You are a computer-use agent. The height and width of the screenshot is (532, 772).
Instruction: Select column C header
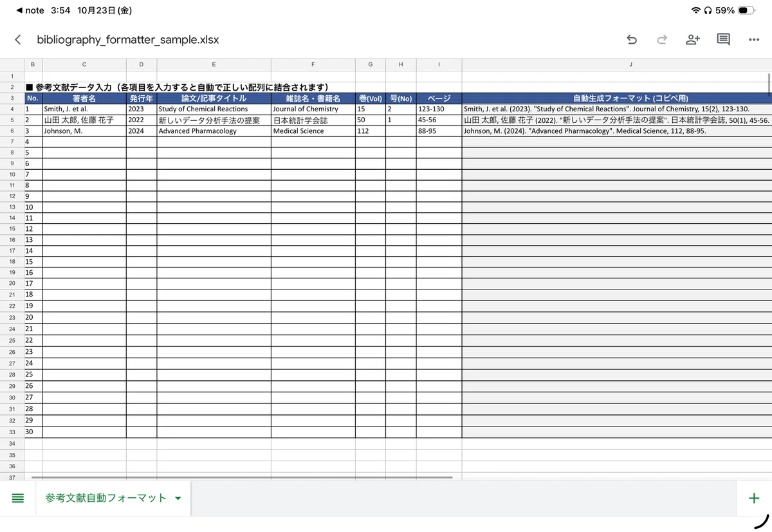(84, 64)
